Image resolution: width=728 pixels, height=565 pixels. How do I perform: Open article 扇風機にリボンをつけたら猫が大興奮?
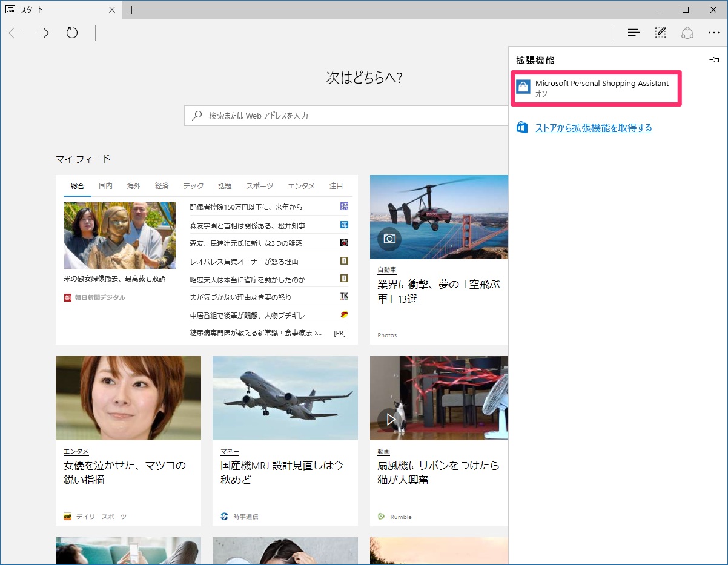pyautogui.click(x=438, y=472)
